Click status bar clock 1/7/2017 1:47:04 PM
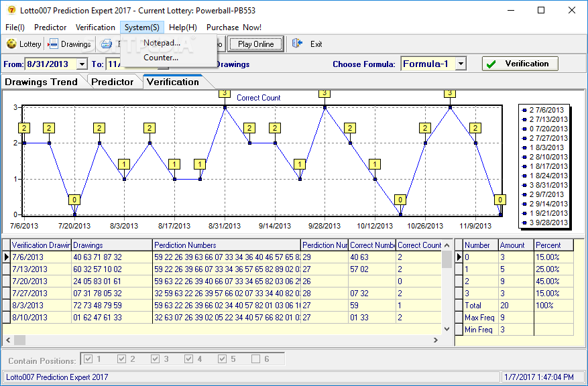Viewport: 588px width, 386px height. click(x=539, y=377)
